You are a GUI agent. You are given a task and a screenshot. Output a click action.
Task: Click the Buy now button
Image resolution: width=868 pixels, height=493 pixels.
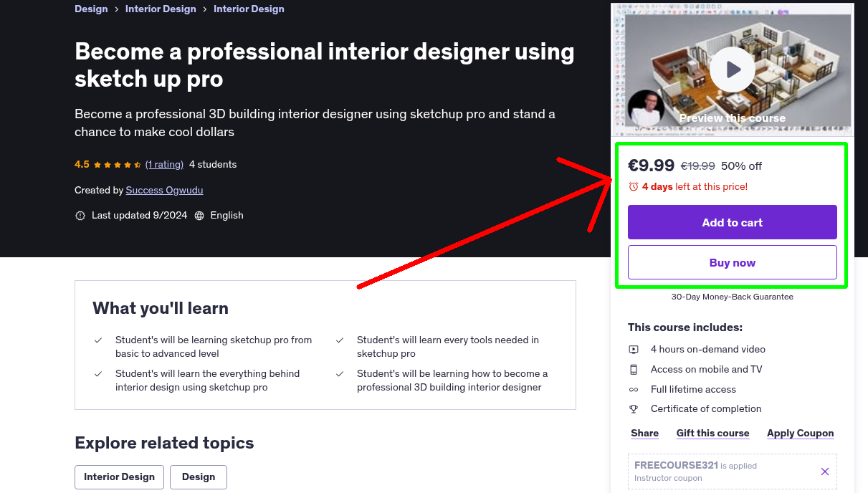click(733, 262)
